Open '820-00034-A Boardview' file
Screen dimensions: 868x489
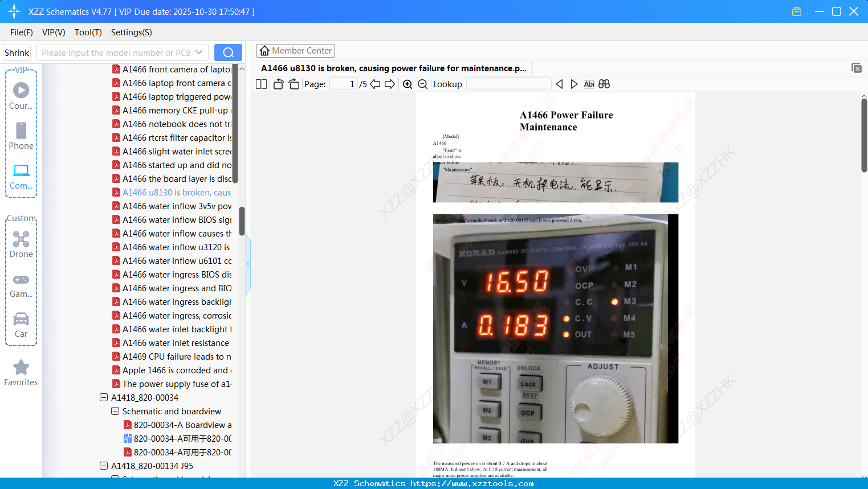click(x=177, y=425)
